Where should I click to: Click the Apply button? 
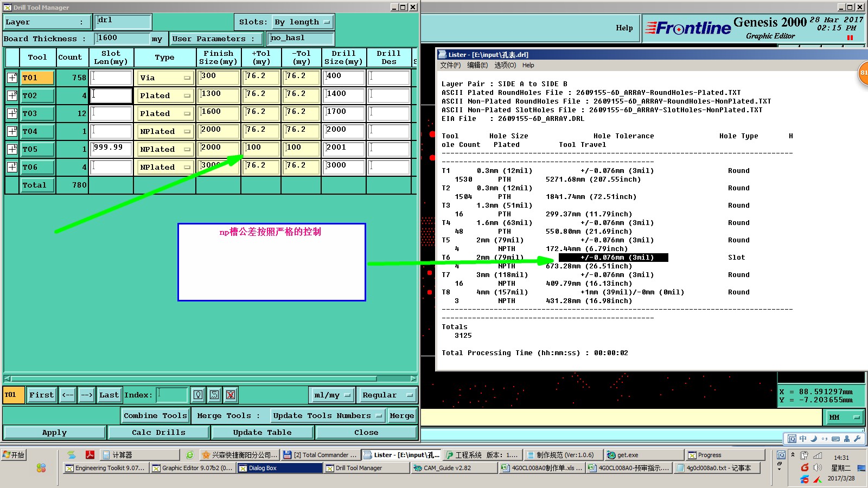click(54, 432)
